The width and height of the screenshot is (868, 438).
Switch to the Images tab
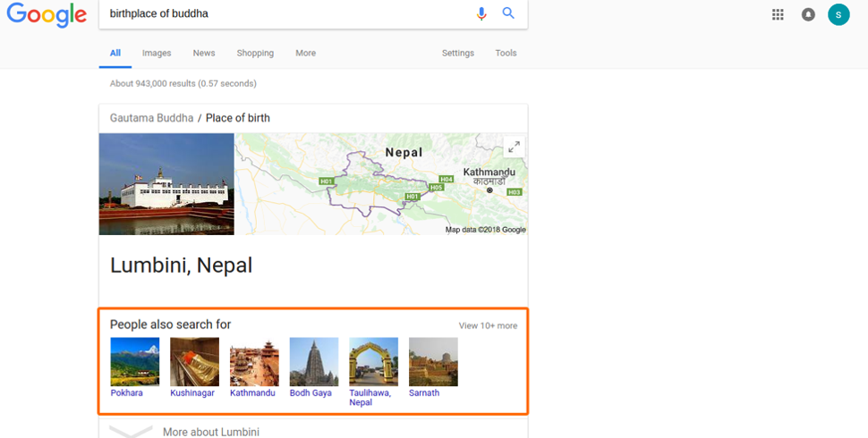[x=157, y=53]
